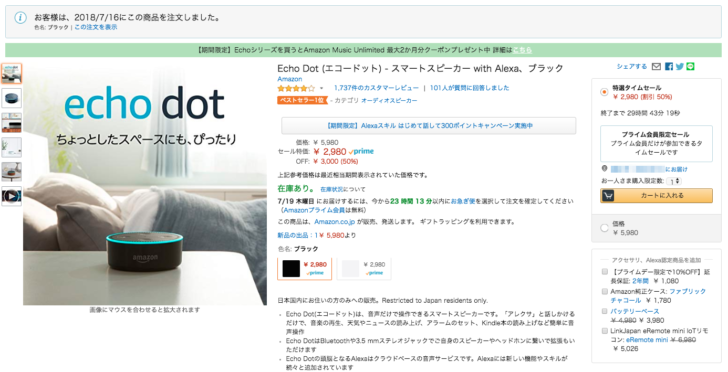Image resolution: width=728 pixels, height=372 pixels.
Task: Check the Amazon純正ケース ファブリック checkbox
Action: pos(604,292)
